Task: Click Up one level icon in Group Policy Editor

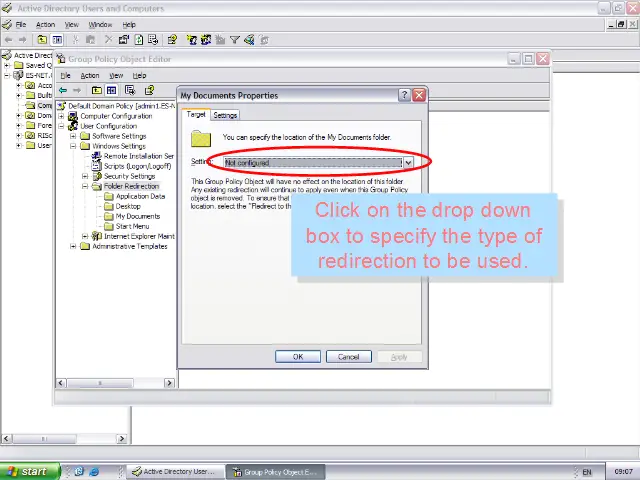Action: (97, 90)
